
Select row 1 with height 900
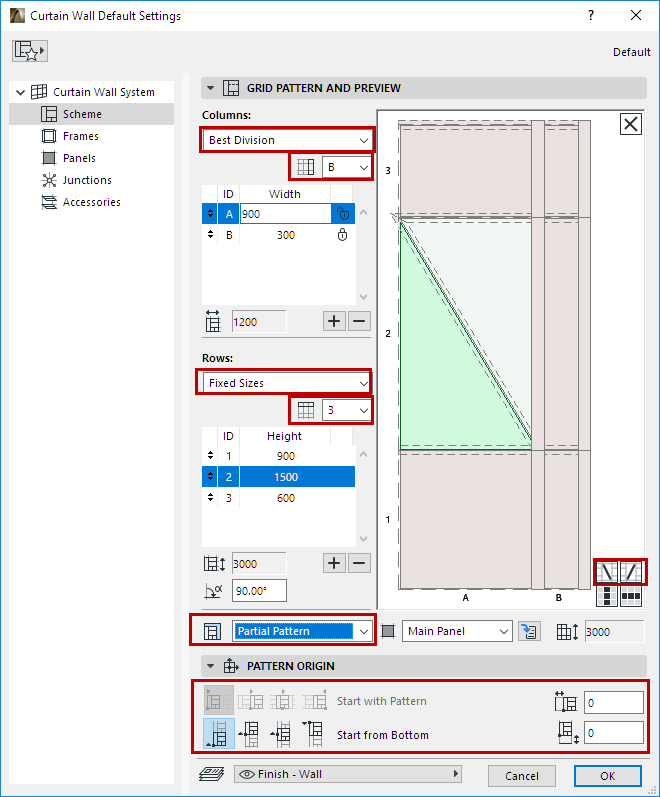click(278, 456)
